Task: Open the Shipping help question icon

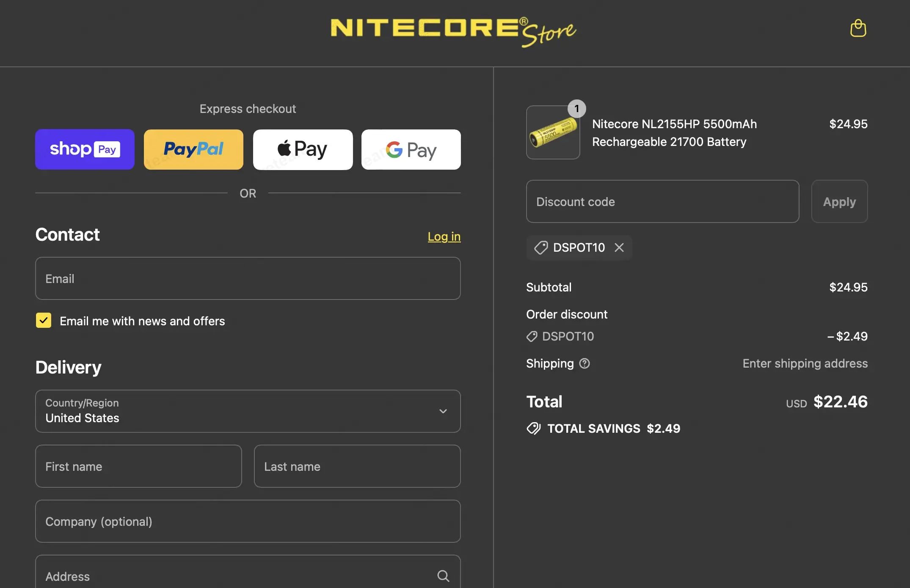Action: [585, 363]
